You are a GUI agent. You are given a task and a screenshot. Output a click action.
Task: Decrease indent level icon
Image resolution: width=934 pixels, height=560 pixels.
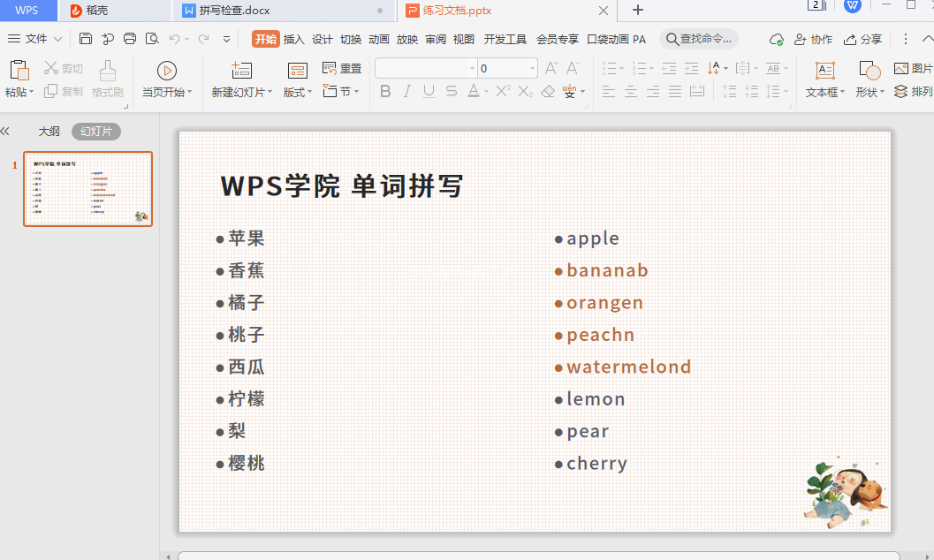coord(669,68)
